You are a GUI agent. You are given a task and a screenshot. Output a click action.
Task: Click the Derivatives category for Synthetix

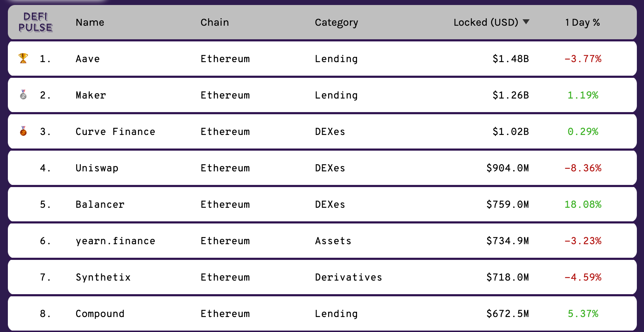click(x=348, y=277)
